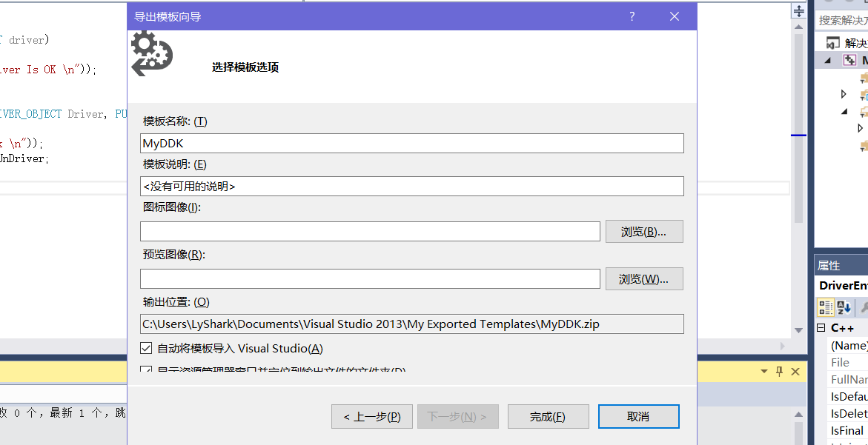This screenshot has width=868, height=445.
Task: Click 完成 to finish exporting the template
Action: coord(547,416)
